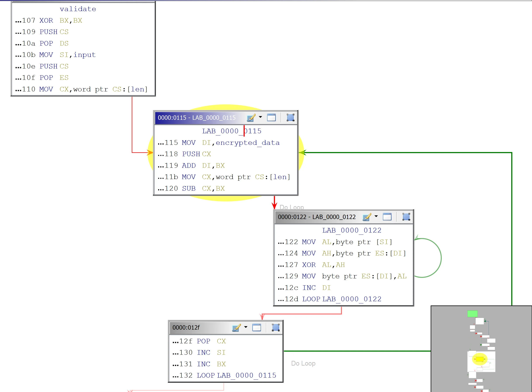Click the window view icon in 0000:012f header
Image resolution: width=532 pixels, height=392 pixels.
[256, 327]
